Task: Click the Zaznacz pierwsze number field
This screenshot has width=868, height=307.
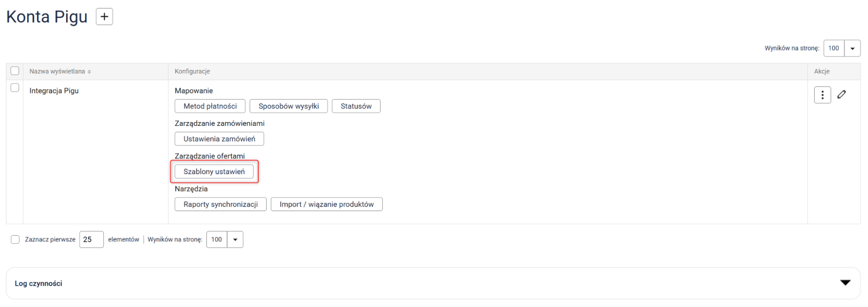Action: (91, 240)
